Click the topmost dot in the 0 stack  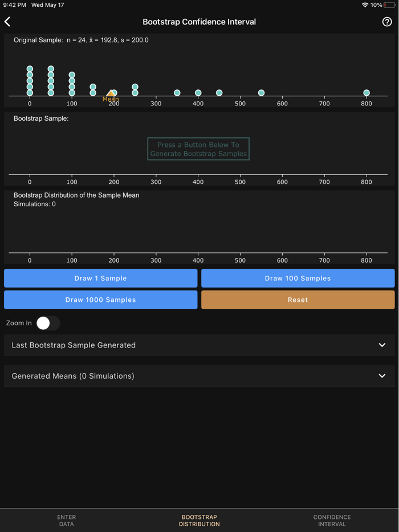coord(30,67)
